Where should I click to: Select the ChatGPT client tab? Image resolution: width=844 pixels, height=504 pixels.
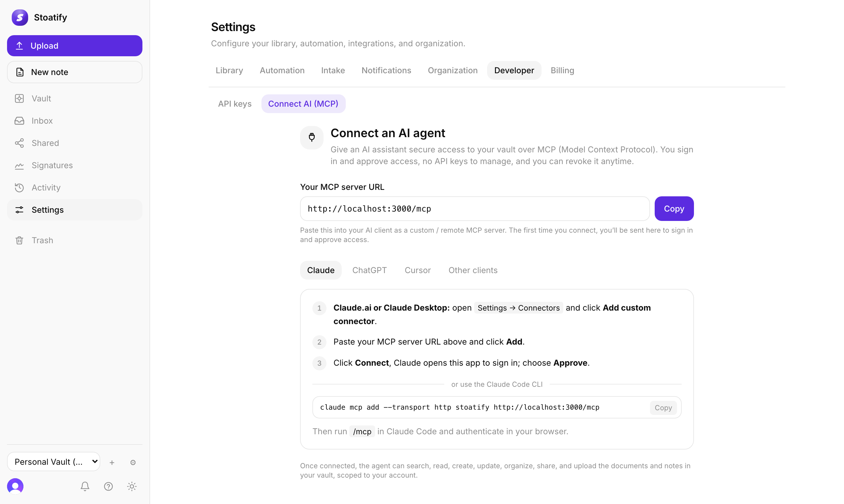click(369, 270)
